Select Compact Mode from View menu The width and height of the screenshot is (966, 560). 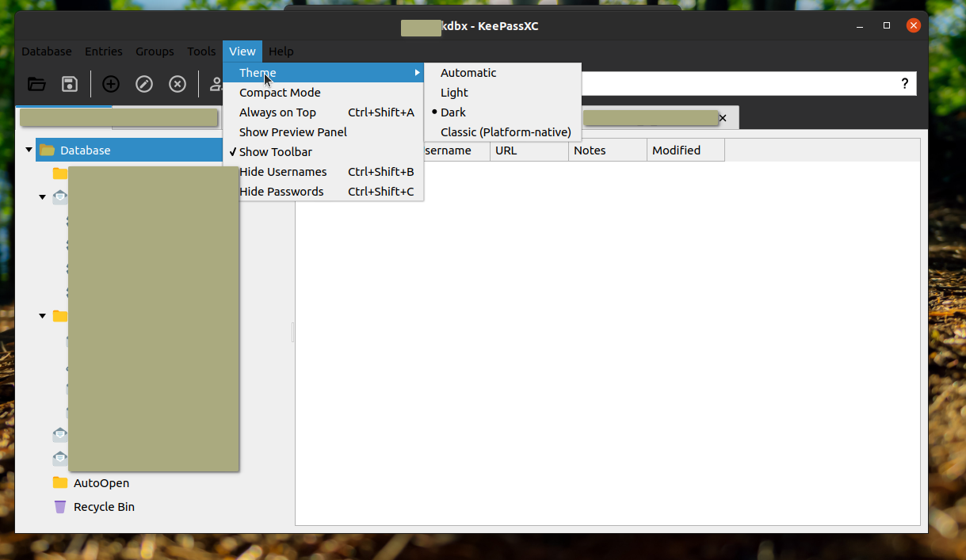coord(281,92)
